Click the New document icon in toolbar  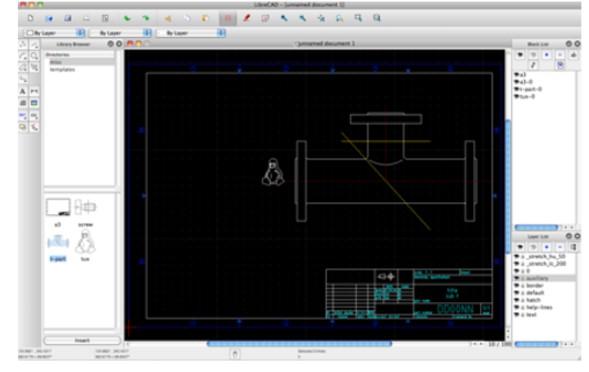click(x=30, y=18)
